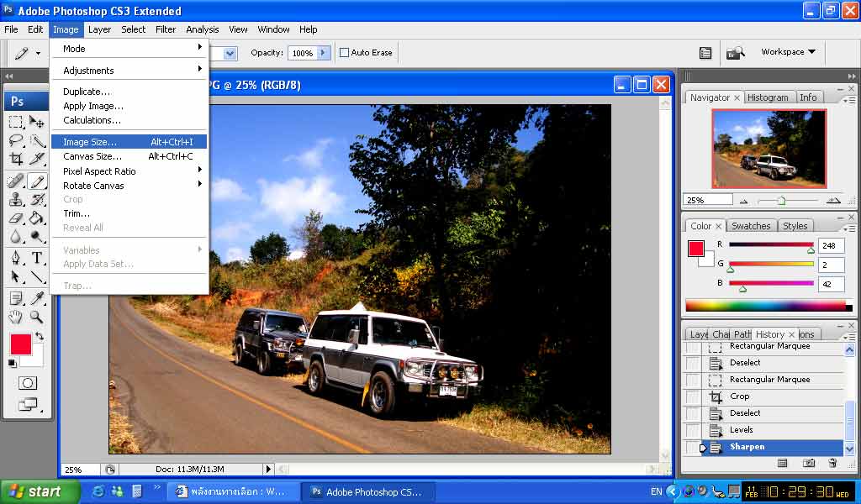Click Navigator zoom in button

(x=833, y=201)
